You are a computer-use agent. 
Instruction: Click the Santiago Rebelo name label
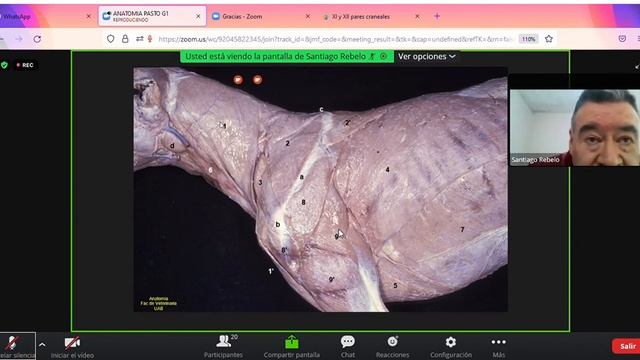tap(535, 160)
